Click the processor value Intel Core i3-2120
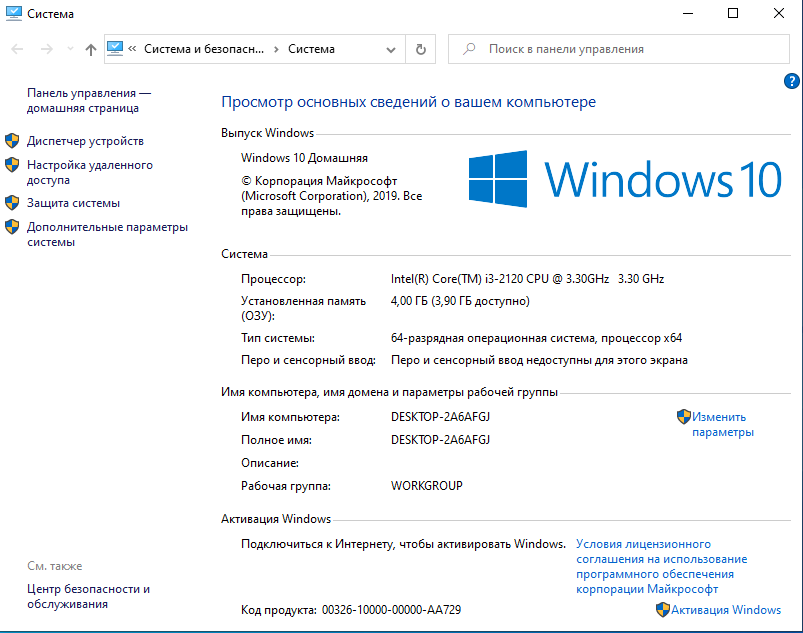The image size is (803, 633). [x=527, y=279]
